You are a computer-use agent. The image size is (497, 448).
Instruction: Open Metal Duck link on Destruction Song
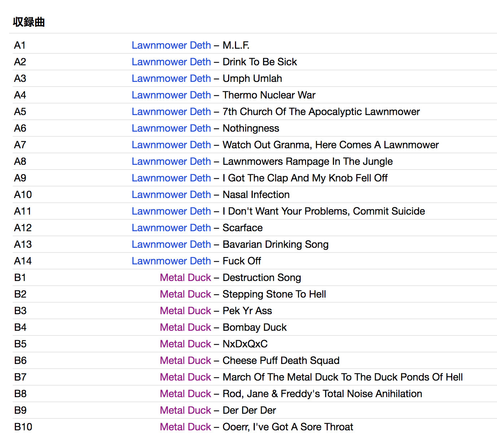[185, 277]
